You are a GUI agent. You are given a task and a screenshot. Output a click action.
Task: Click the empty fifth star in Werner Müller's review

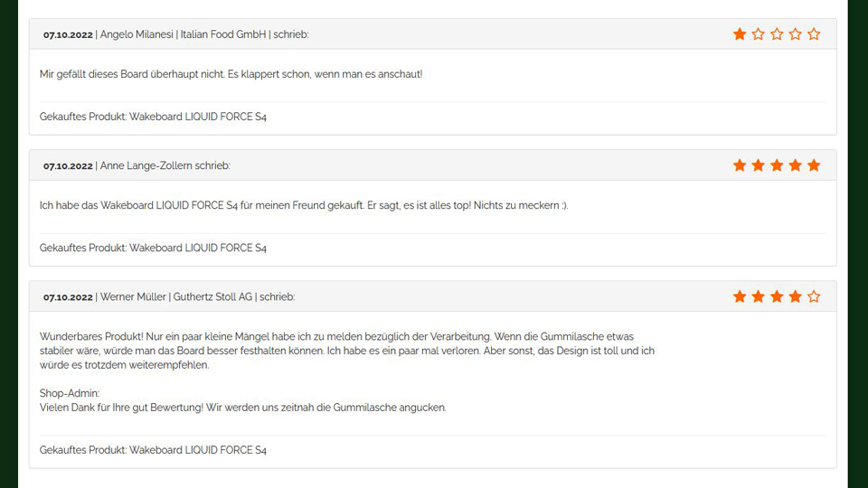pos(814,296)
